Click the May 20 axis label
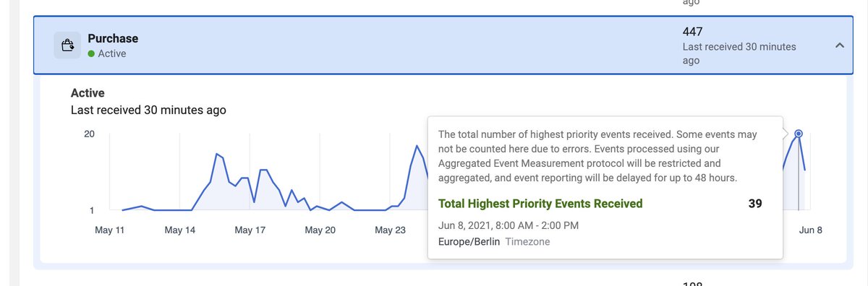This screenshot has width=868, height=286. point(320,230)
